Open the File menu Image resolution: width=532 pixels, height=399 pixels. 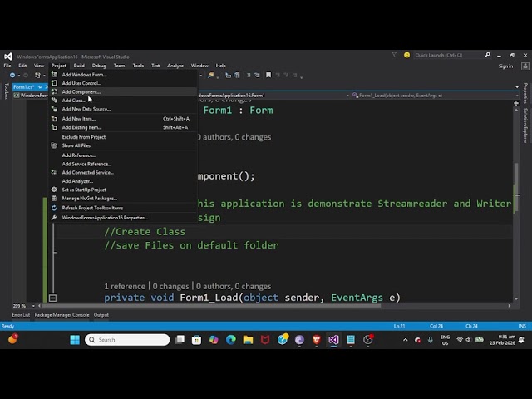click(7, 66)
